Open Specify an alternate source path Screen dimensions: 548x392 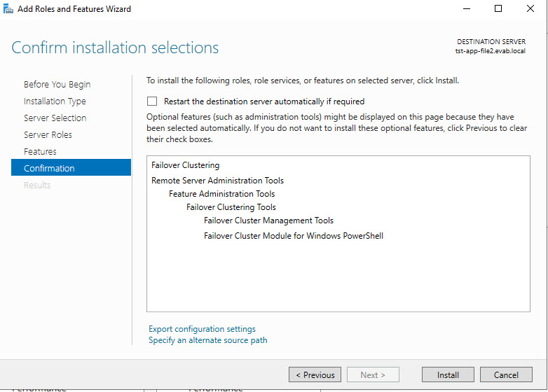pyautogui.click(x=207, y=340)
